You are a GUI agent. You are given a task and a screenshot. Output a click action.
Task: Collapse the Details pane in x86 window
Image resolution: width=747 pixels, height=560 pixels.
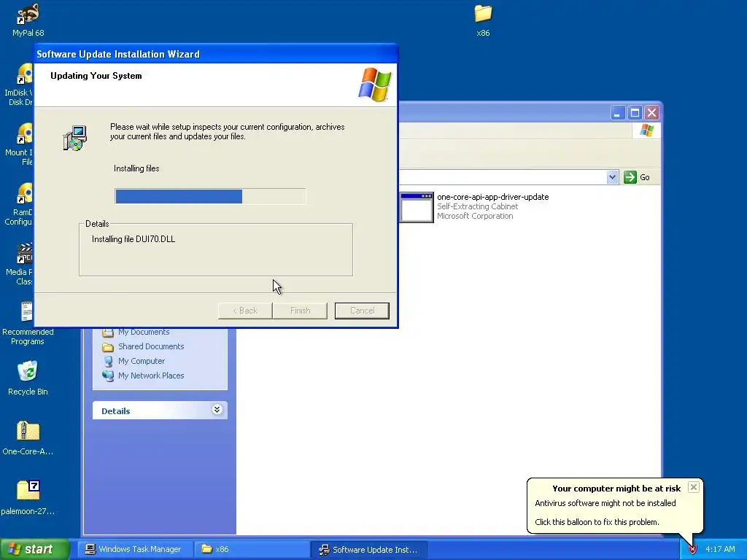click(217, 410)
